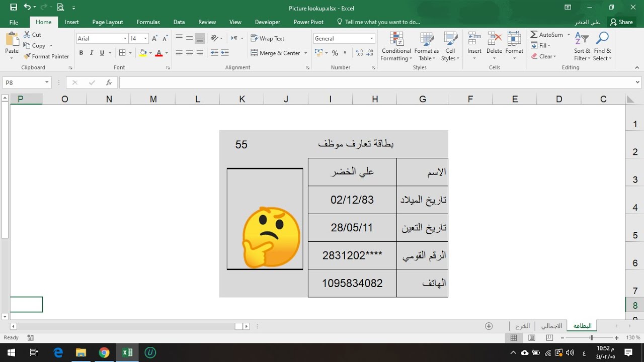This screenshot has height=362, width=644.
Task: Click the Insert Function fx icon
Action: click(x=109, y=82)
